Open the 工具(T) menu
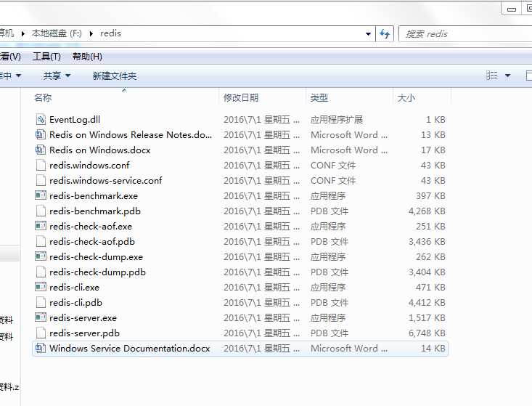 point(47,57)
